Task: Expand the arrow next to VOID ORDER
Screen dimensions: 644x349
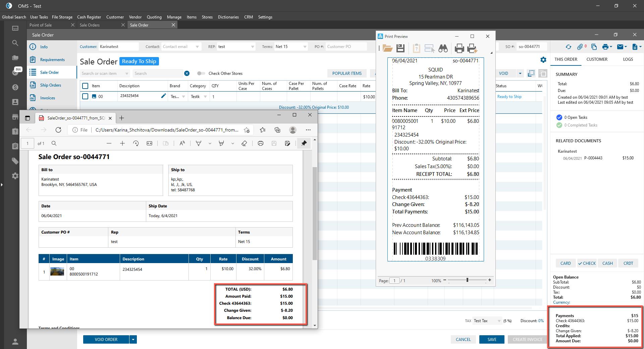Action: tap(133, 340)
